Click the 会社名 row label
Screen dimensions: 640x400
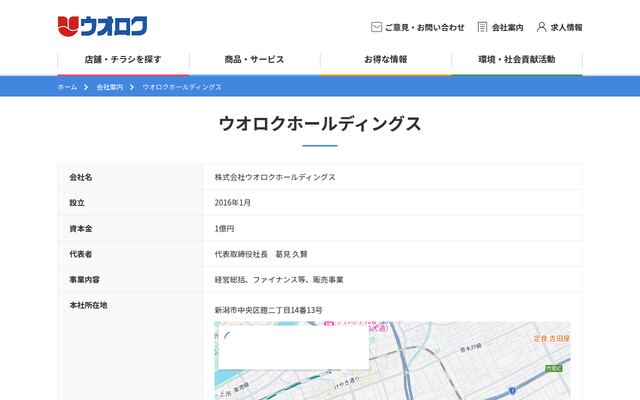pos(81,177)
